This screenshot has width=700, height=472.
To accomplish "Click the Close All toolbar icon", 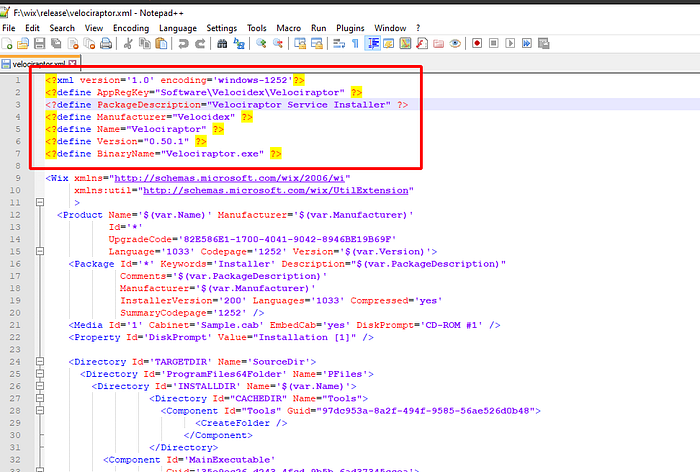I will click(89, 44).
